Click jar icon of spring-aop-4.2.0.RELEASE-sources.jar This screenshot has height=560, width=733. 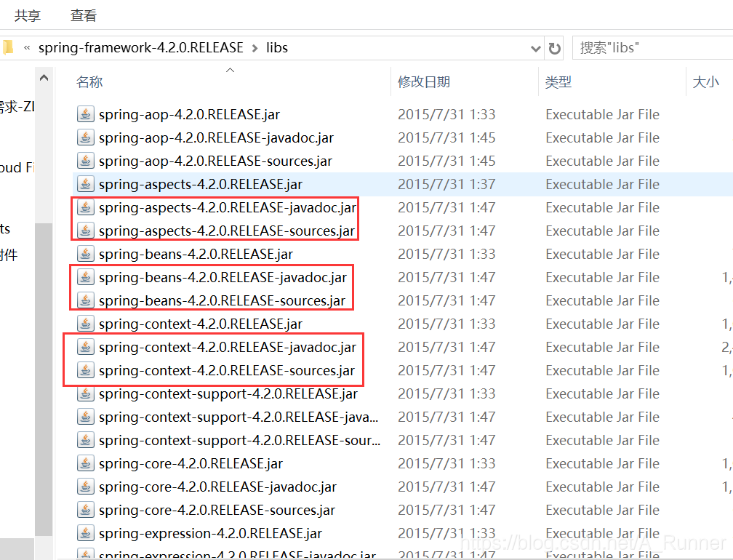click(x=86, y=161)
